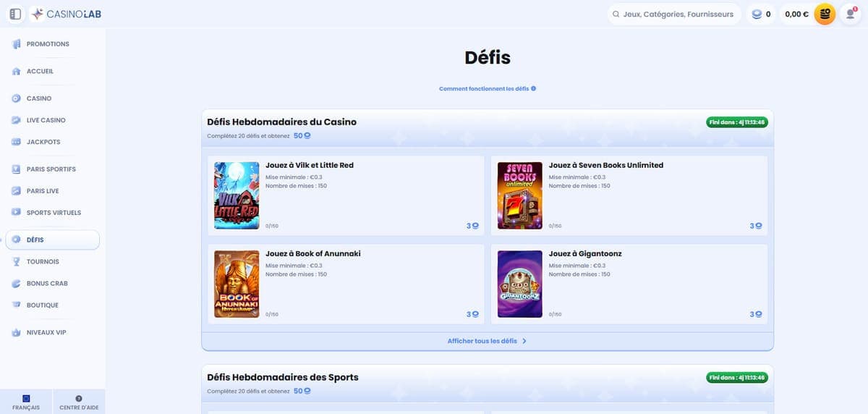Image resolution: width=868 pixels, height=414 pixels.
Task: Select the Live Casino menu label
Action: [46, 120]
